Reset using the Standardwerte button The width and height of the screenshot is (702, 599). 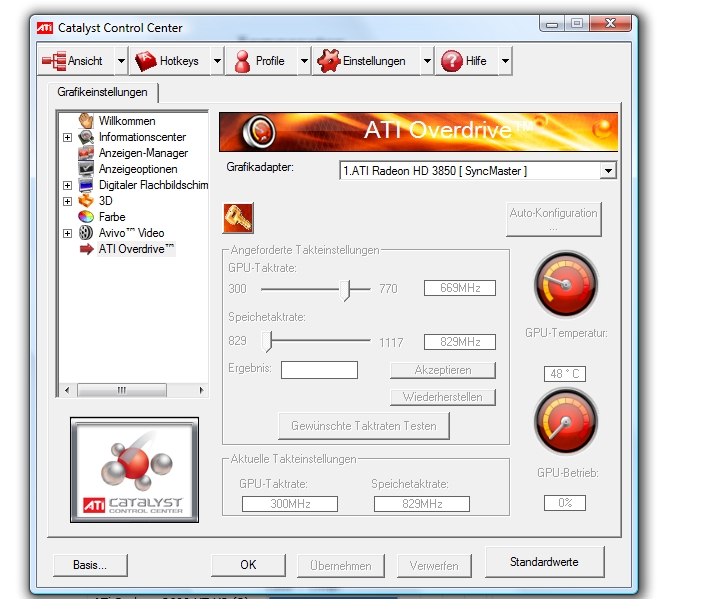[x=544, y=562]
